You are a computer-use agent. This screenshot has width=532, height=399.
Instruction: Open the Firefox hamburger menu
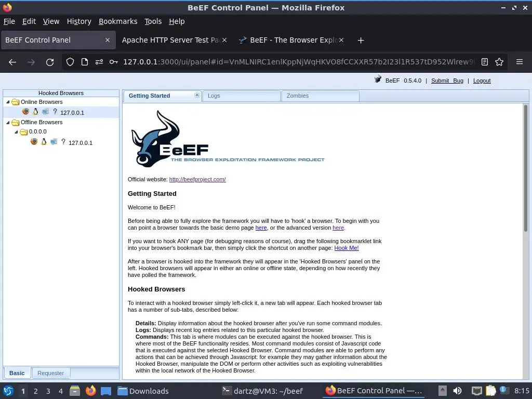coord(519,62)
